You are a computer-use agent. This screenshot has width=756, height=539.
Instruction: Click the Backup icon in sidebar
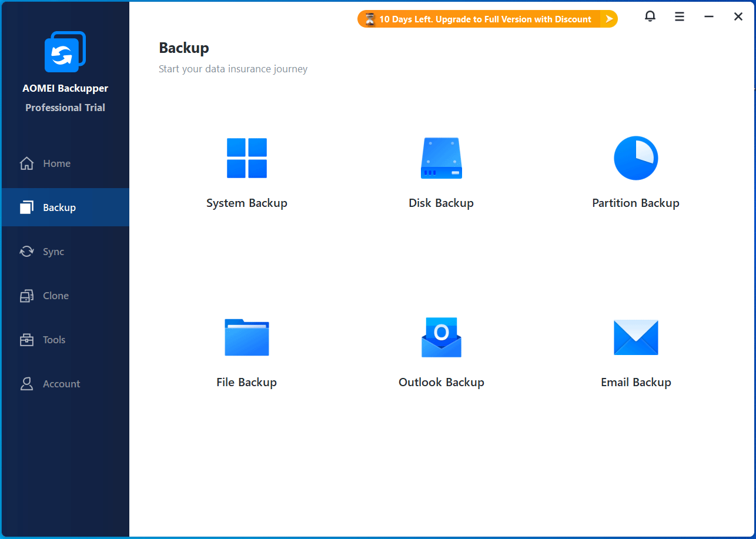pos(27,207)
